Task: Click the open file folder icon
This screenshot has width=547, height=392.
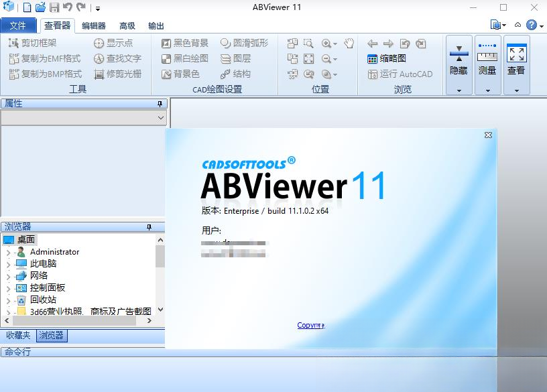Action: pos(40,7)
